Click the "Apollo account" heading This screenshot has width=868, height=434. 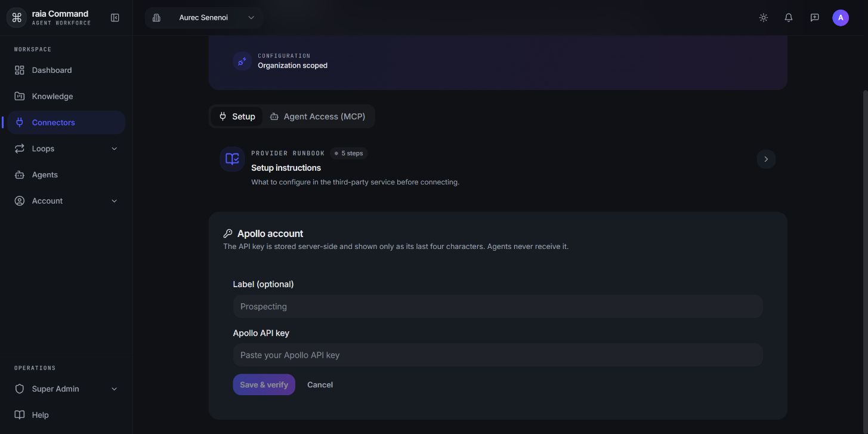270,234
